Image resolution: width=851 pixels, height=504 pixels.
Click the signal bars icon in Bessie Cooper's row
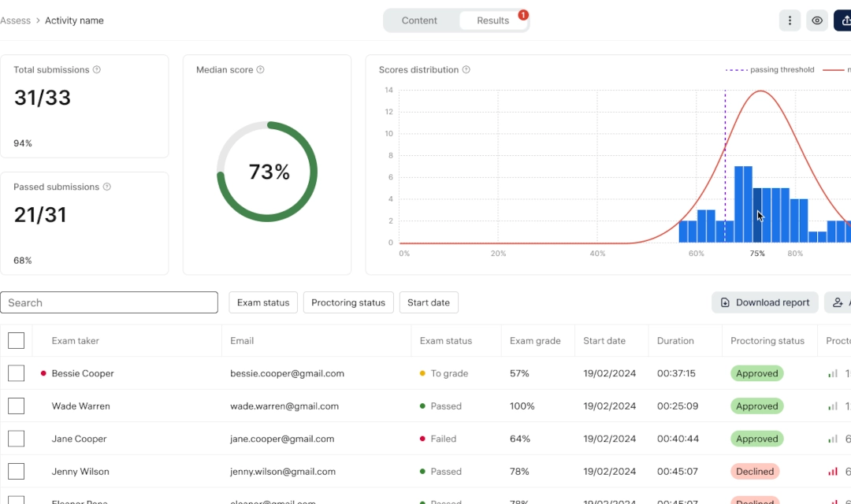833,373
